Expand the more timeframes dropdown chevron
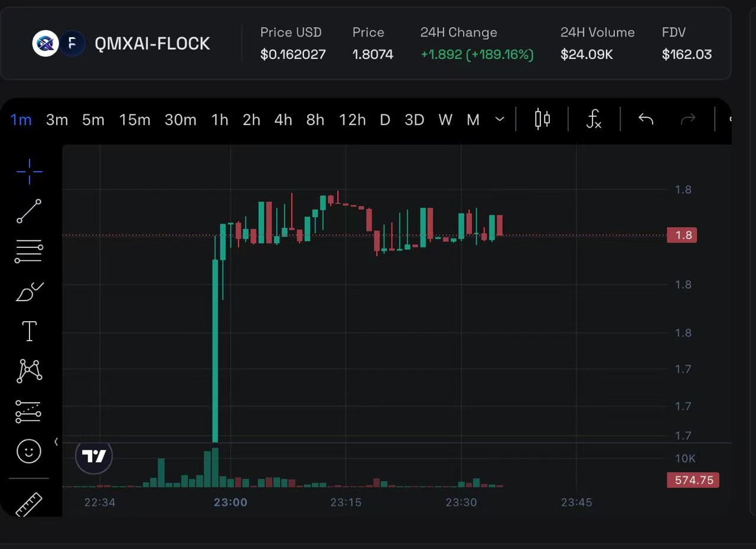The image size is (756, 549). point(500,119)
